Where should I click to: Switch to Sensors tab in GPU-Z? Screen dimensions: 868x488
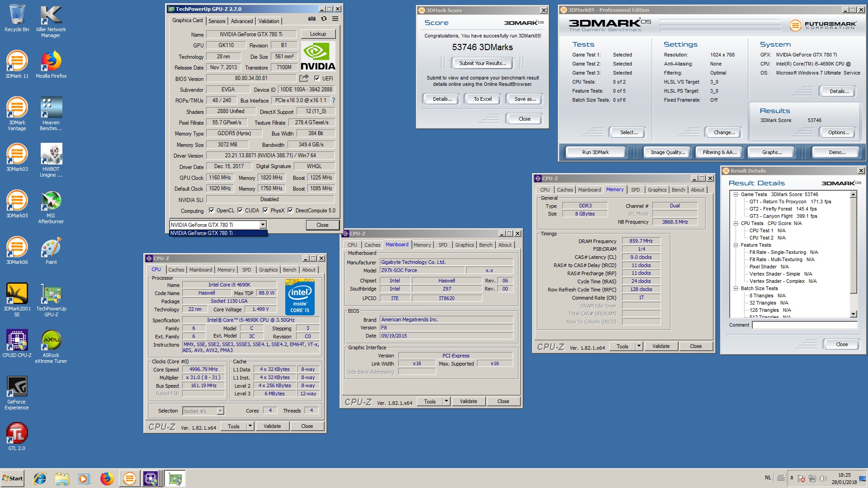click(217, 21)
